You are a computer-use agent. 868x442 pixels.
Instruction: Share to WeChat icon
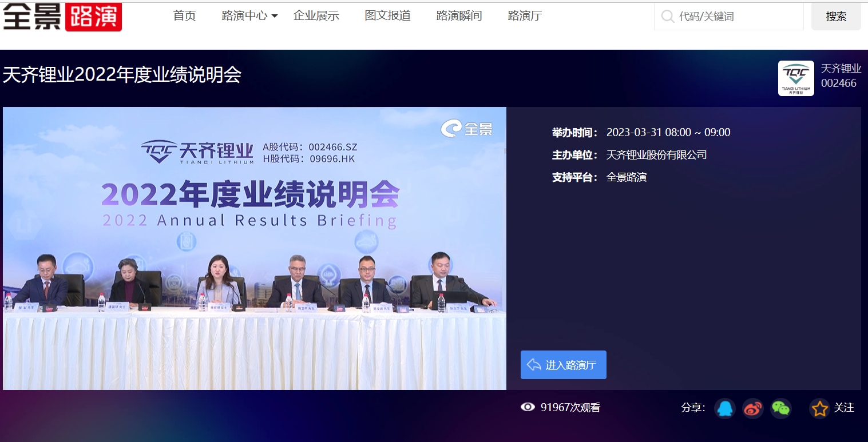point(781,408)
